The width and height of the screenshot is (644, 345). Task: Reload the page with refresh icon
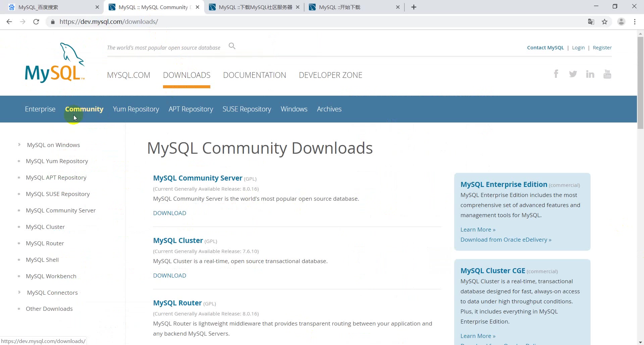point(36,21)
